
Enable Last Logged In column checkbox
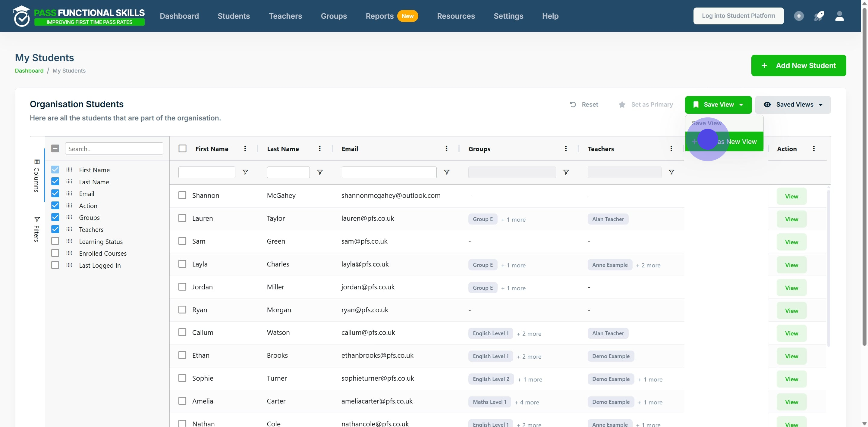pos(55,265)
